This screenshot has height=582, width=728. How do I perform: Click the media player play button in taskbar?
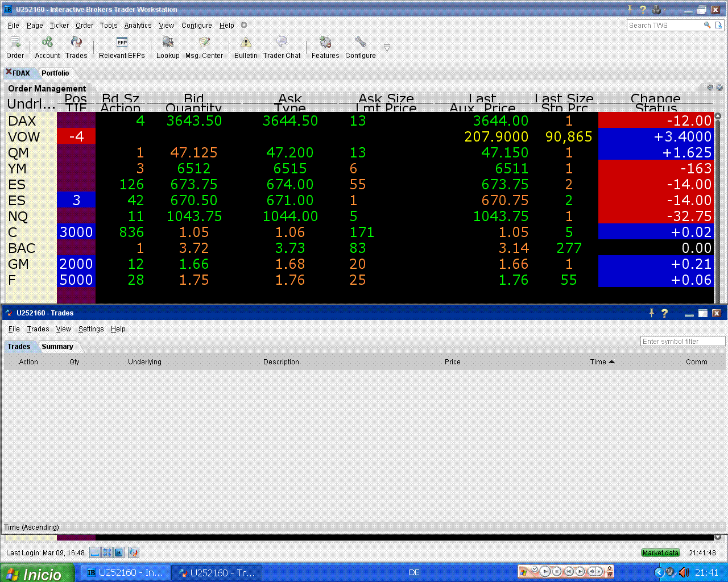pyautogui.click(x=545, y=572)
